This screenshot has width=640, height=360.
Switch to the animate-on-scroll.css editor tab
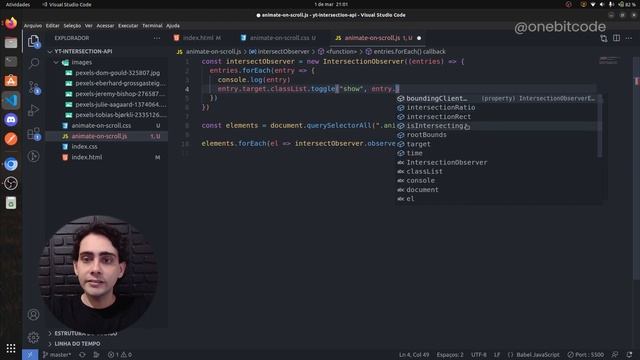point(279,38)
